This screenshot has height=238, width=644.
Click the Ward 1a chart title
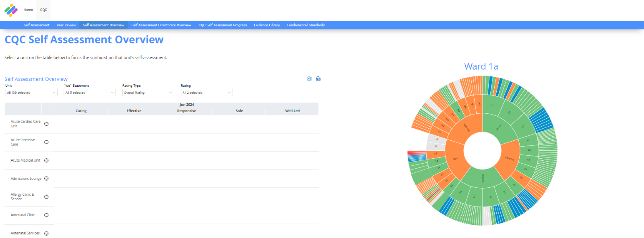click(481, 66)
